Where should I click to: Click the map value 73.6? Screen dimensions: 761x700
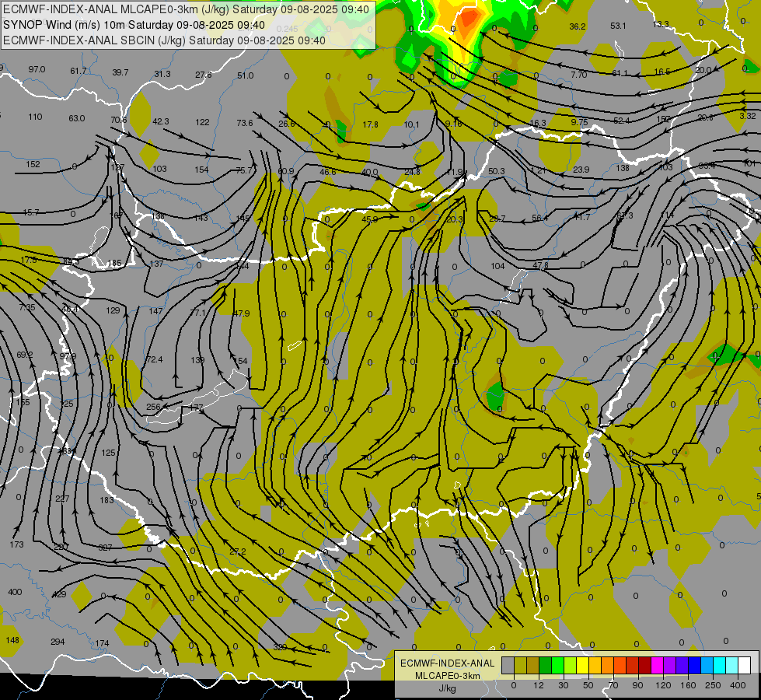click(245, 123)
